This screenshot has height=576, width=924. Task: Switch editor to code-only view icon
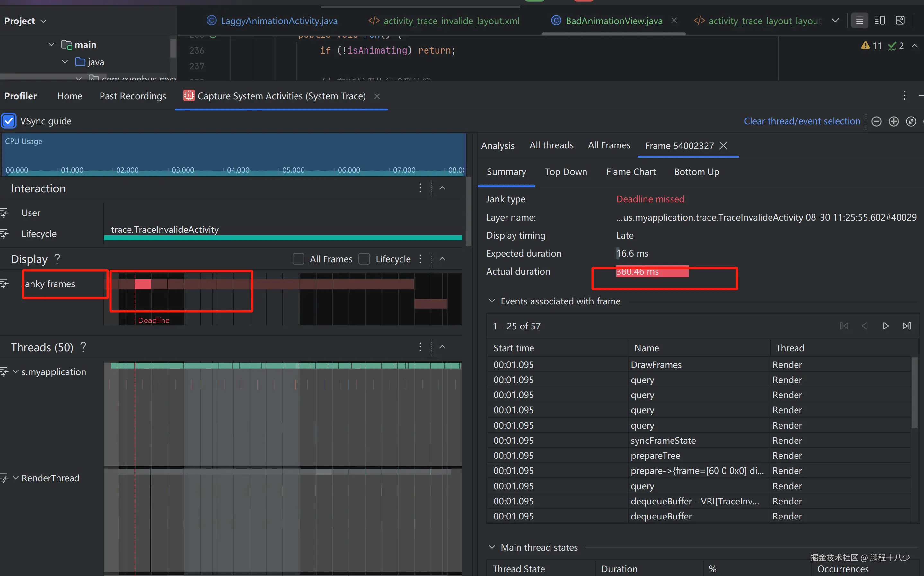[859, 21]
